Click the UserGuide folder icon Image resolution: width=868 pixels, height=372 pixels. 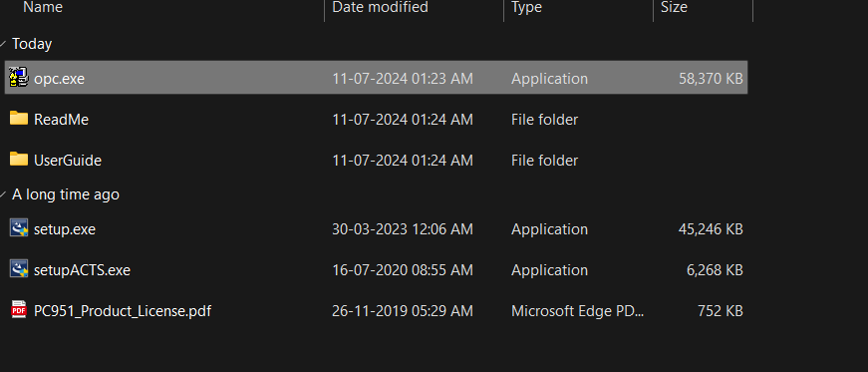coord(19,160)
